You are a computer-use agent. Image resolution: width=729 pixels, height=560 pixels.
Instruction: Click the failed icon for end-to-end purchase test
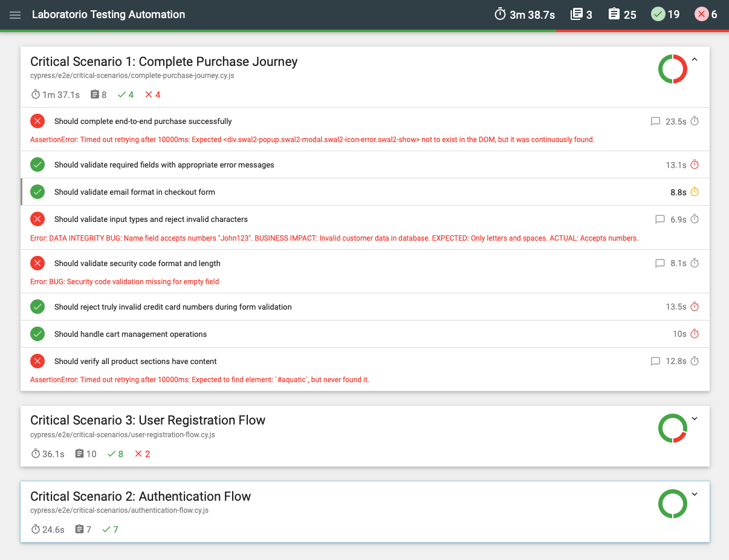coord(37,121)
